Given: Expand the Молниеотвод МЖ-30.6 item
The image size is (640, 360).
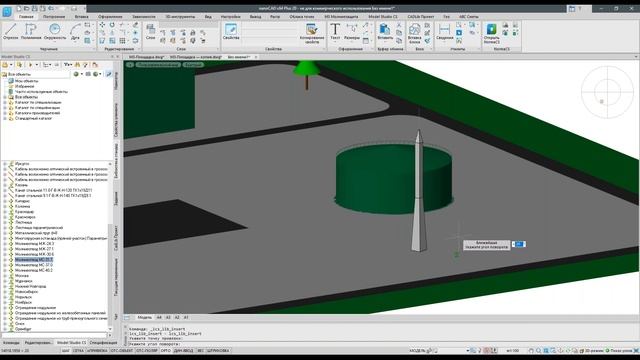Looking at the screenshot, I should point(5,254).
